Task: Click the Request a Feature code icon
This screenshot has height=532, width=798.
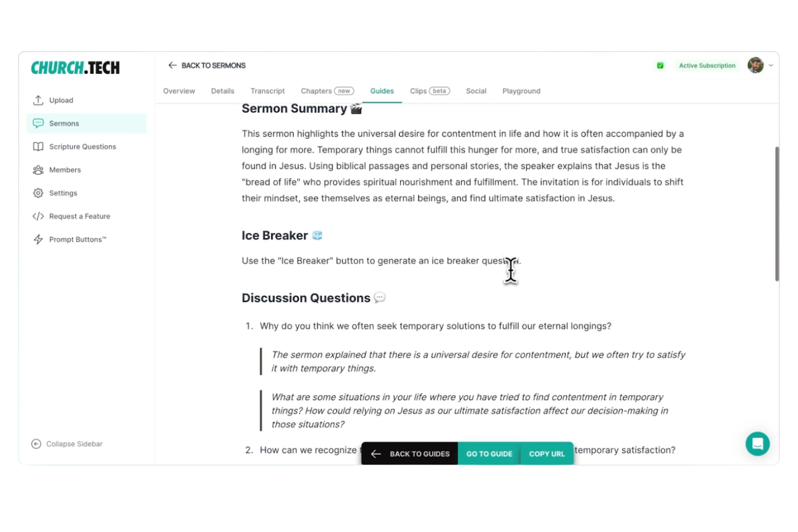Action: pyautogui.click(x=38, y=216)
